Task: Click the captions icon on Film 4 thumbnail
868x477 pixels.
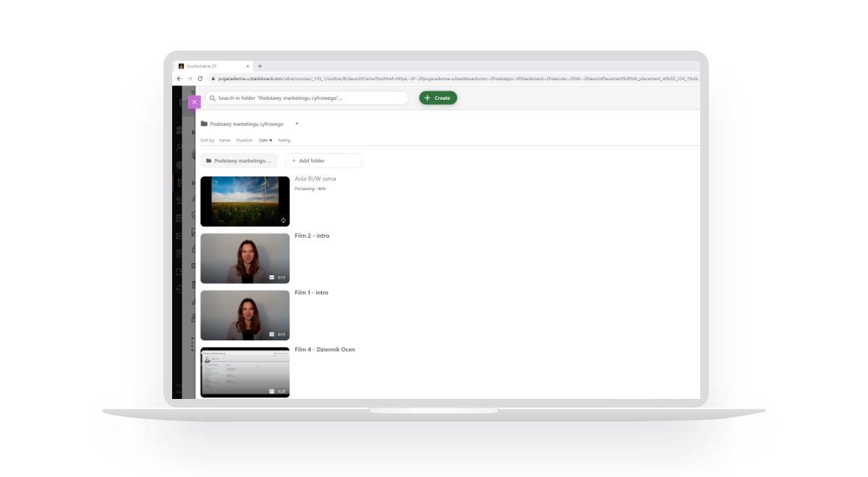Action: (272, 391)
